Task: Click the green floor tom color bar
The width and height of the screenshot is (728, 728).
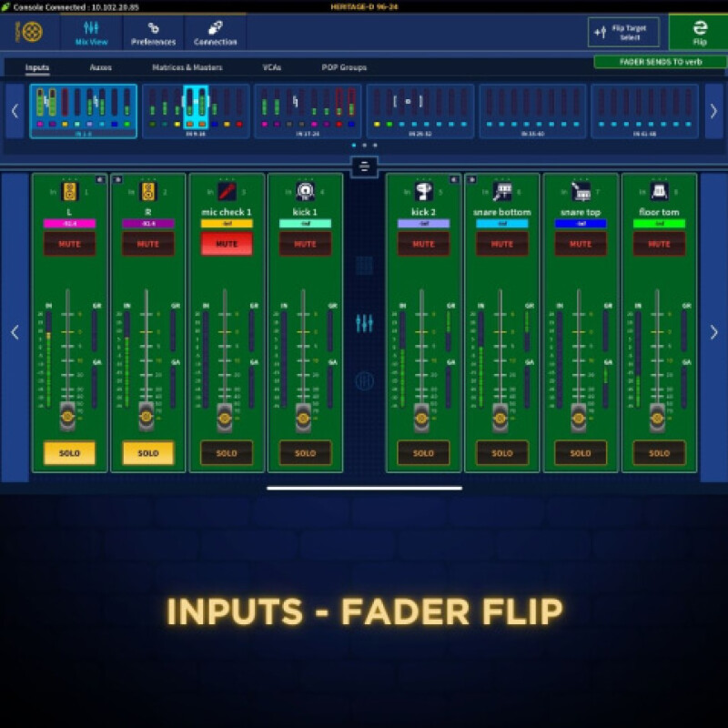Action: click(659, 223)
